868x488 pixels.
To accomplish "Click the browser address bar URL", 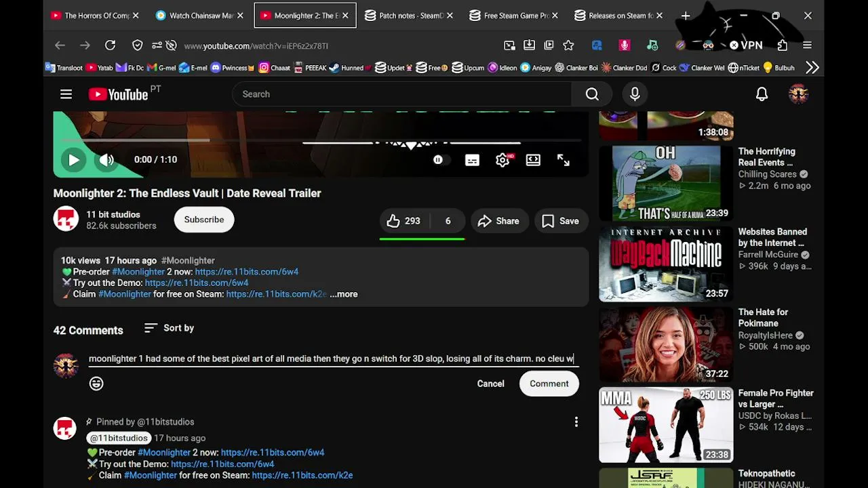I will pos(256,46).
